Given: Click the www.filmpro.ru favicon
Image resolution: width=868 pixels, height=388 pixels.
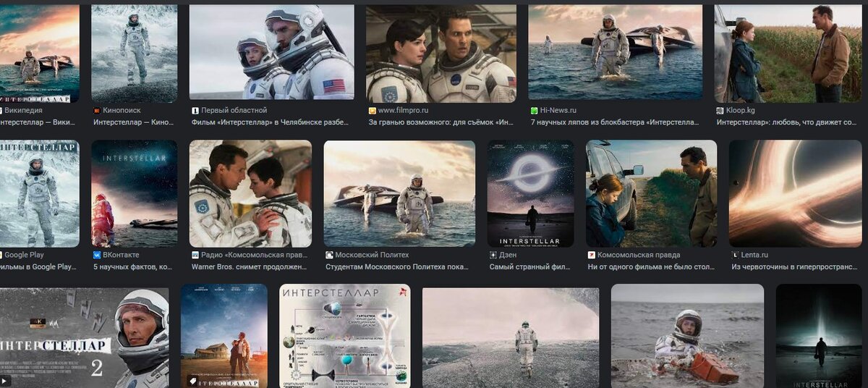Looking at the screenshot, I should (372, 111).
